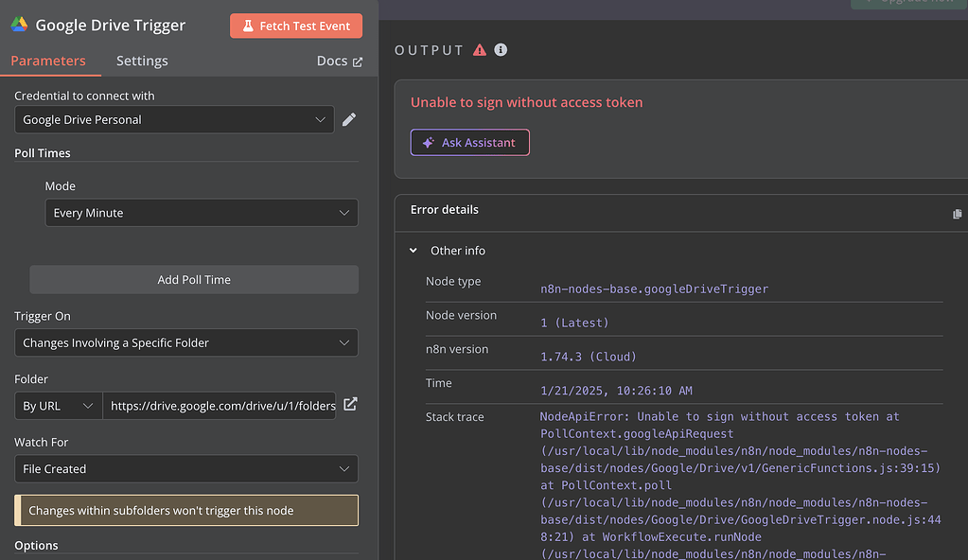The height and width of the screenshot is (560, 968).
Task: Click the info circle beside OUTPUT
Action: point(501,50)
